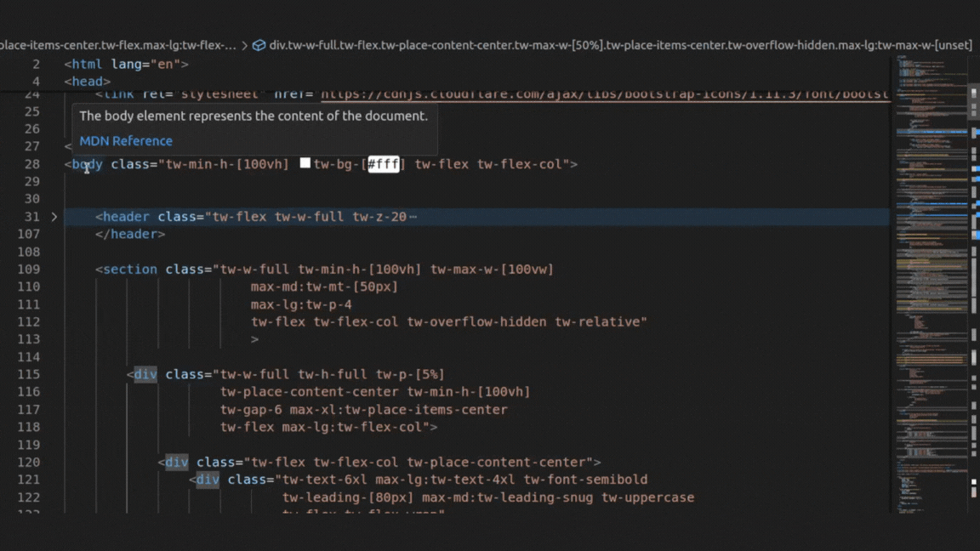Click tw-z-20 class on header line 31
980x551 pixels.
[x=379, y=217]
